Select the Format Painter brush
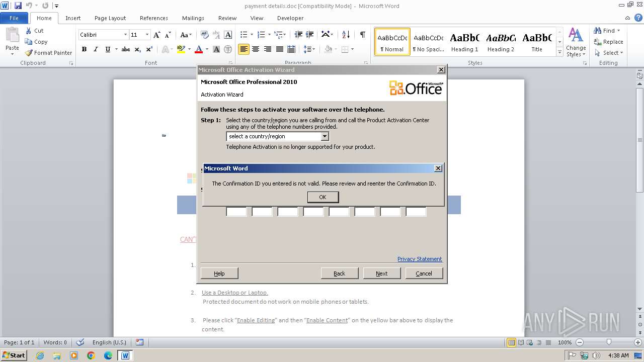Viewport: 644px width, 362px height. [29, 53]
